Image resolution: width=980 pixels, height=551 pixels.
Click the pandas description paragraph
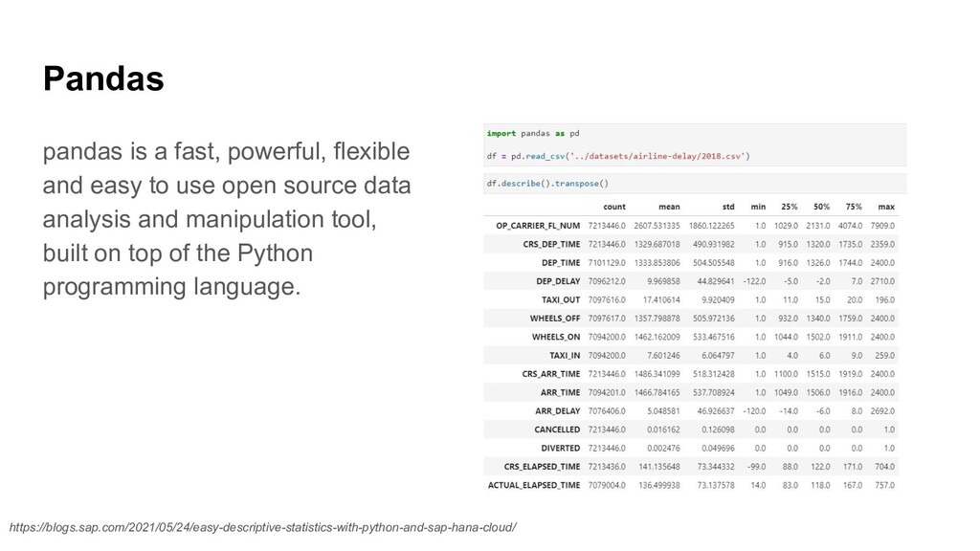226,219
